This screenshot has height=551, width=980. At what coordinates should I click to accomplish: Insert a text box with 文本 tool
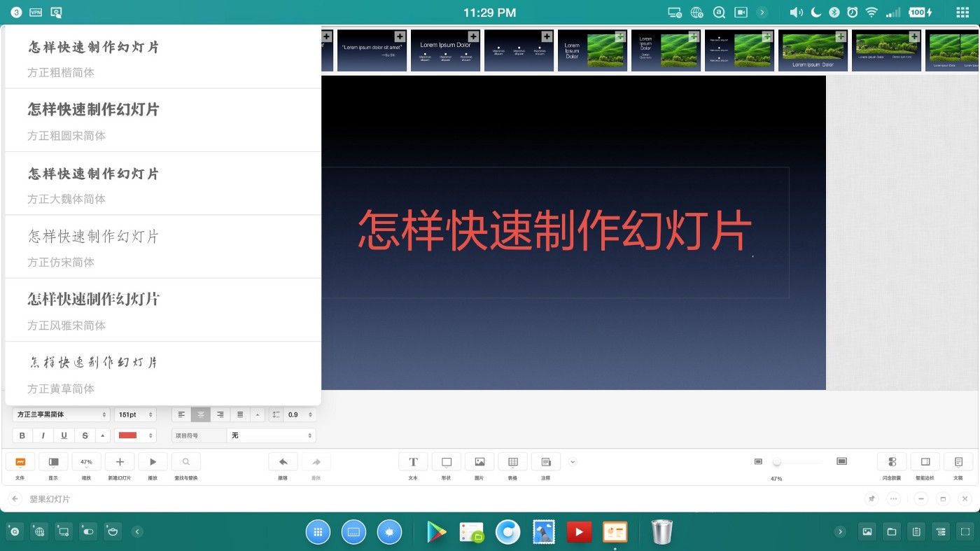pyautogui.click(x=413, y=462)
